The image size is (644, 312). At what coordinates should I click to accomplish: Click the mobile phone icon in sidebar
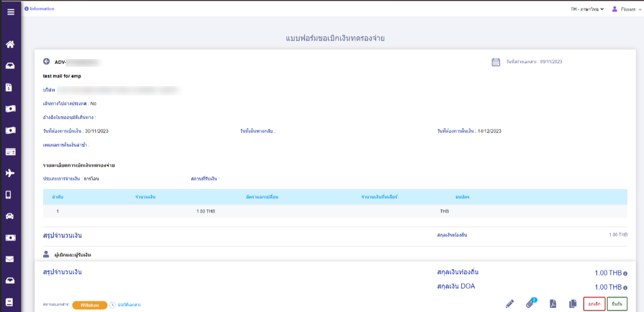tap(10, 194)
